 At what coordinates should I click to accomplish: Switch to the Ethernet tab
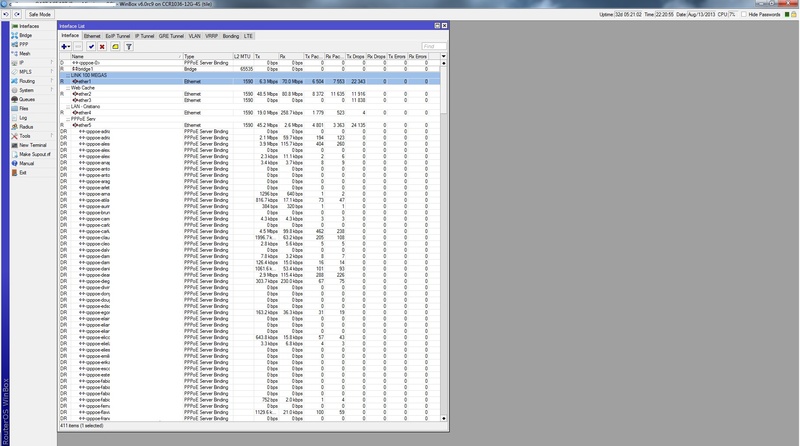pyautogui.click(x=92, y=36)
